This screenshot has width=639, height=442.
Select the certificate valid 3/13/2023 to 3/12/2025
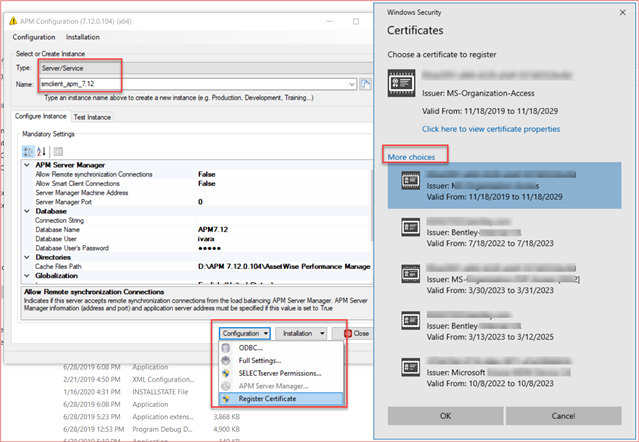tap(505, 326)
